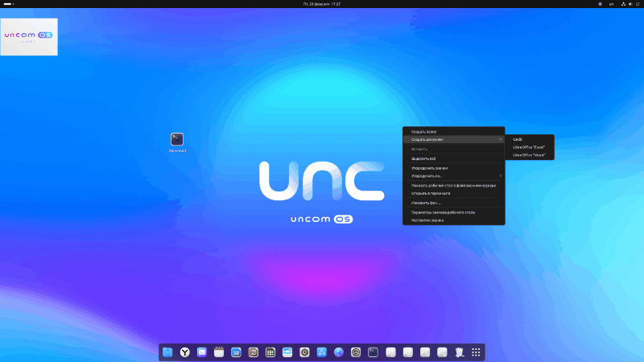Open the gear Settings icon in dock
This screenshot has height=362, width=644.
point(356,352)
